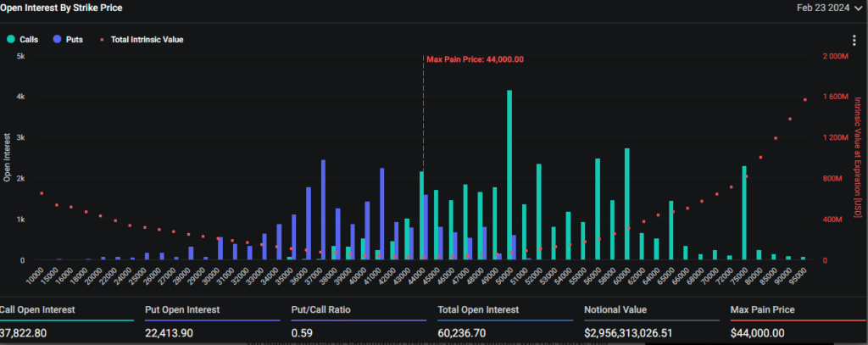
Task: Click the Max Pain Price: 44,000.00 chart label
Action: tap(475, 59)
